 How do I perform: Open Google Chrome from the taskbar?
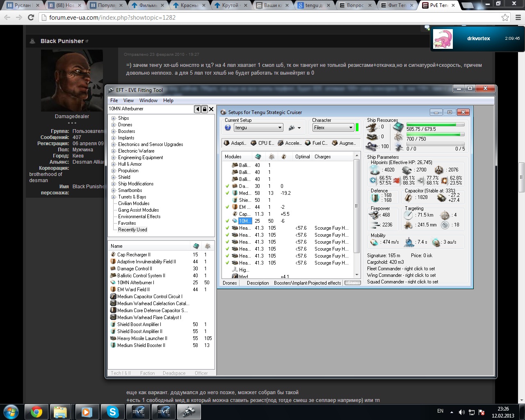coord(36,411)
